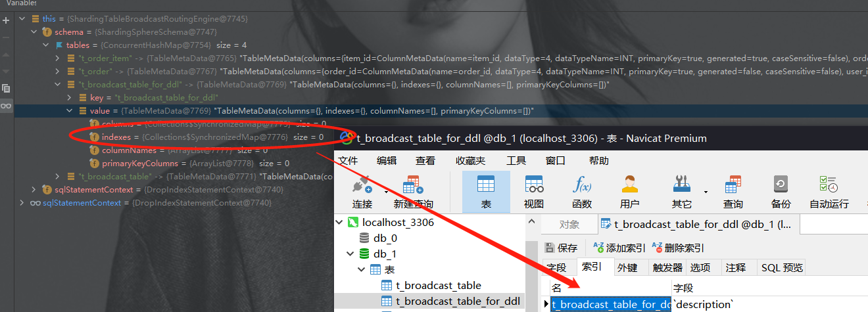Viewport: 868px width, 312px height.
Task: Click 删除索引 delete index button
Action: [678, 248]
